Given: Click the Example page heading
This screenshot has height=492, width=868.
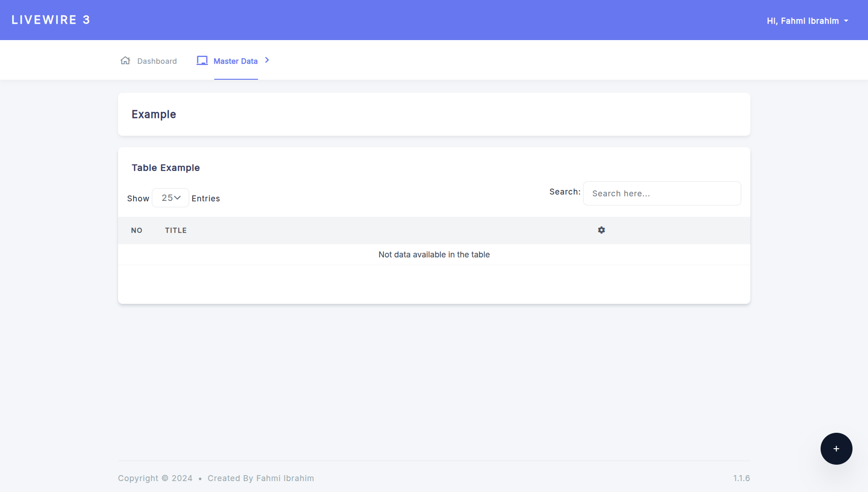Looking at the screenshot, I should point(154,114).
